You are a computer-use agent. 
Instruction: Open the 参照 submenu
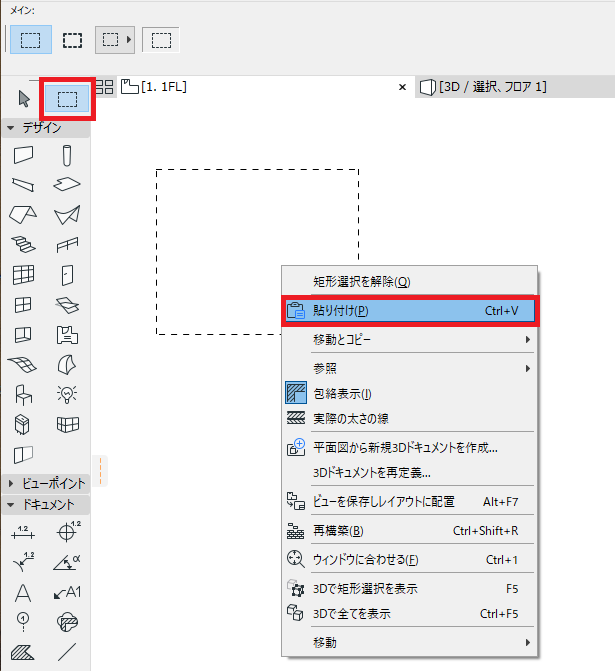pyautogui.click(x=410, y=368)
